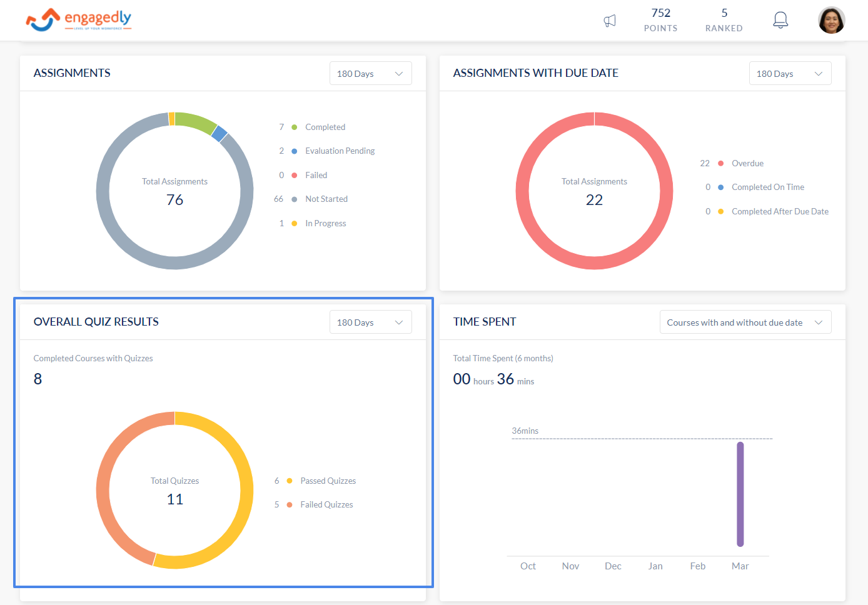Click the OVERALL QUIZ RESULTS title

tap(96, 322)
